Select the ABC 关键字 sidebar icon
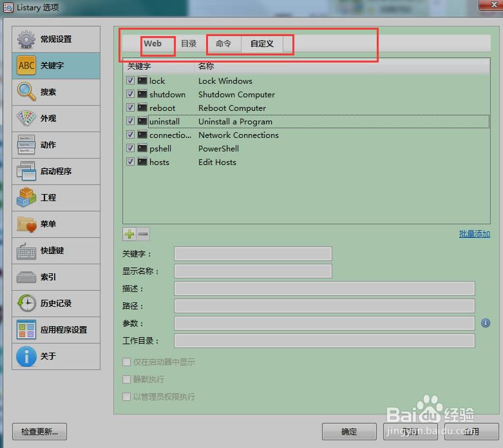The image size is (503, 448). point(26,66)
